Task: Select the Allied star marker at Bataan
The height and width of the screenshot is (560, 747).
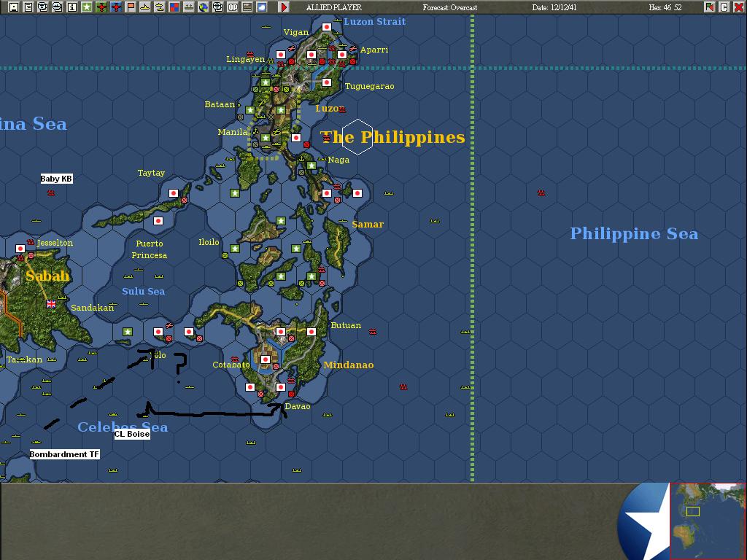Action: pyautogui.click(x=250, y=110)
